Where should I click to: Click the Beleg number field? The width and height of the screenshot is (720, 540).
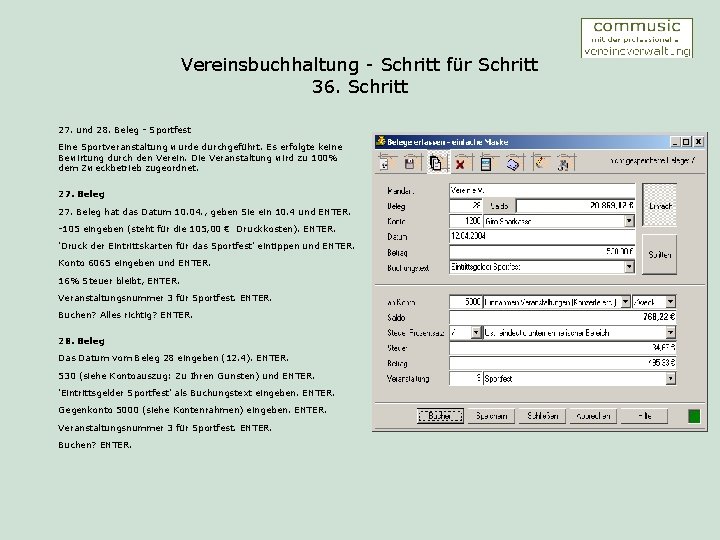point(466,206)
